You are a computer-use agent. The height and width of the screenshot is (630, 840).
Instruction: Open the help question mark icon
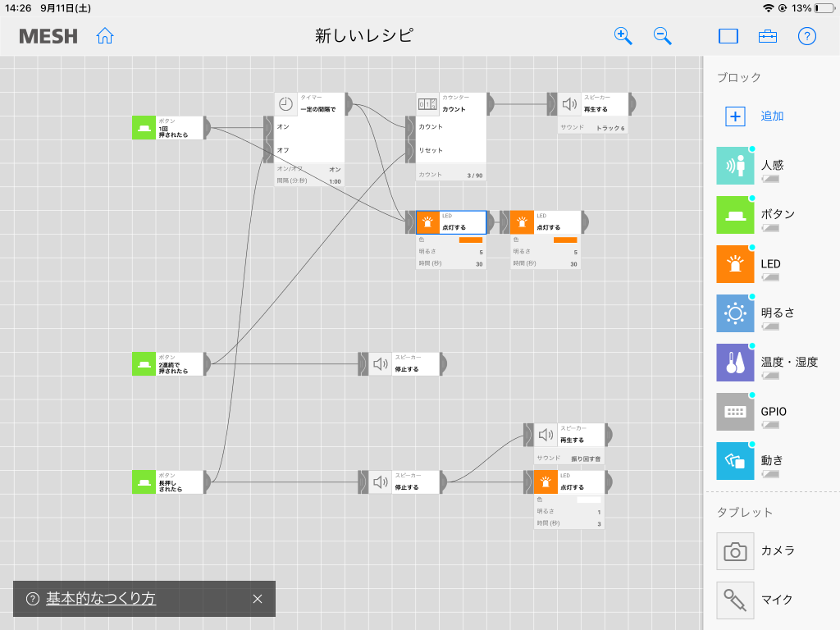807,36
